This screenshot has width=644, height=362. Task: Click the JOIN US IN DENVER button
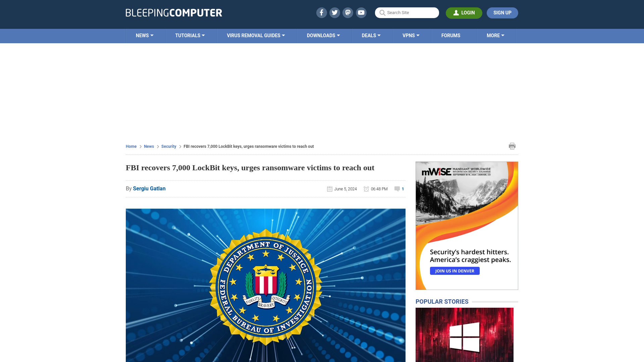point(455,270)
